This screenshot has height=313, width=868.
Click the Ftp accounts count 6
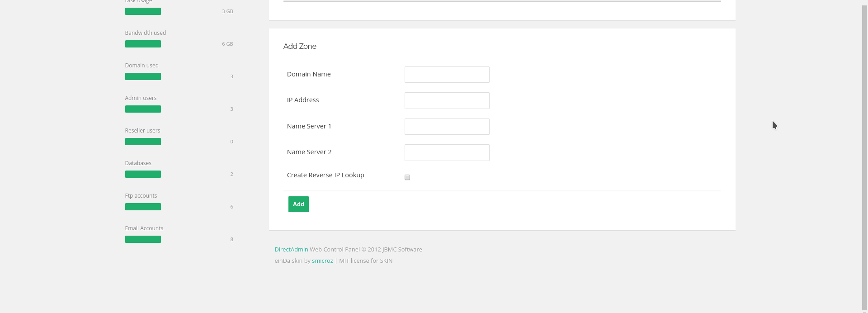click(231, 207)
